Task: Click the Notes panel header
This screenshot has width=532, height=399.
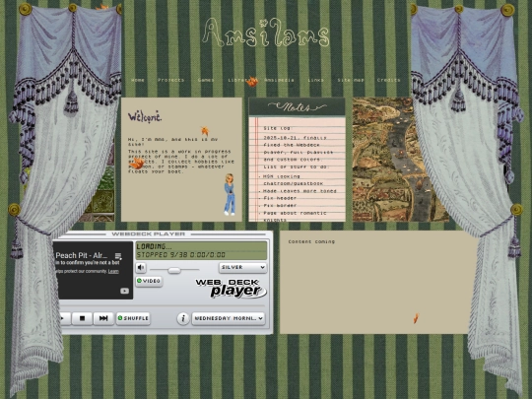Action: (297, 106)
